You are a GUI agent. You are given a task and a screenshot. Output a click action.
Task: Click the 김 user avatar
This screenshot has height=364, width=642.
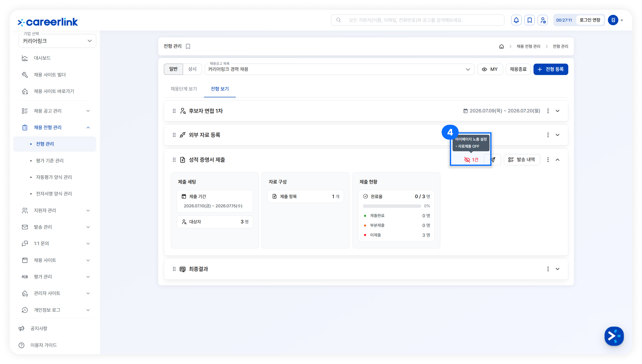613,20
